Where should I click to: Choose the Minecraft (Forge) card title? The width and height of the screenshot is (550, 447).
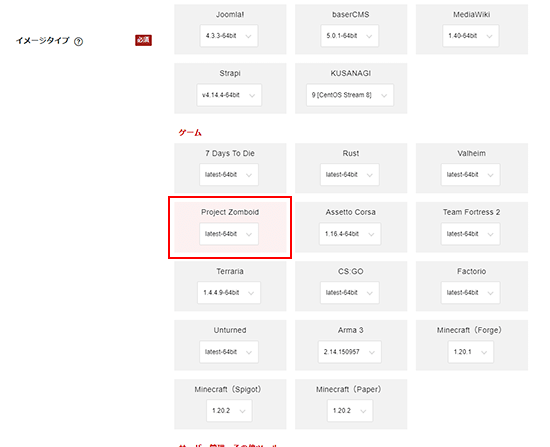(x=469, y=330)
